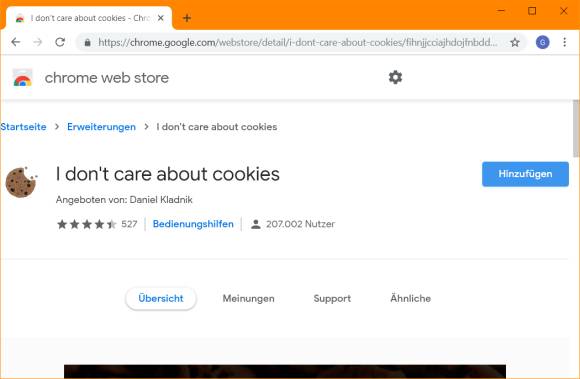Screen dimensions: 580x379
Task: Switch to the Meinungen tab
Action: pyautogui.click(x=248, y=298)
